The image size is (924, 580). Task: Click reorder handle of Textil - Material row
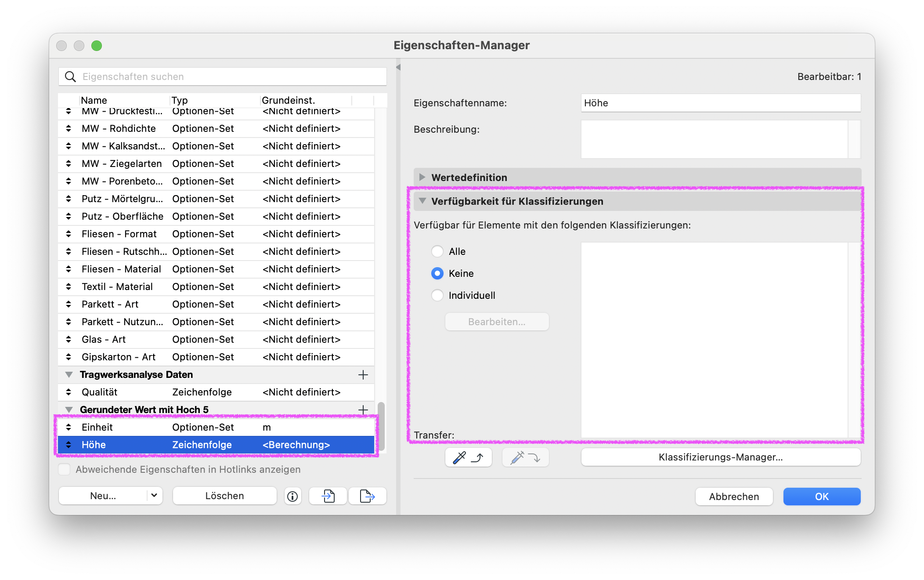(x=69, y=286)
